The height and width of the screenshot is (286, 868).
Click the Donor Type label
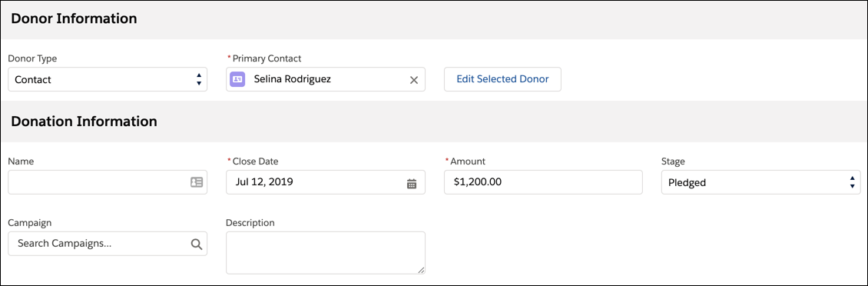(33, 58)
